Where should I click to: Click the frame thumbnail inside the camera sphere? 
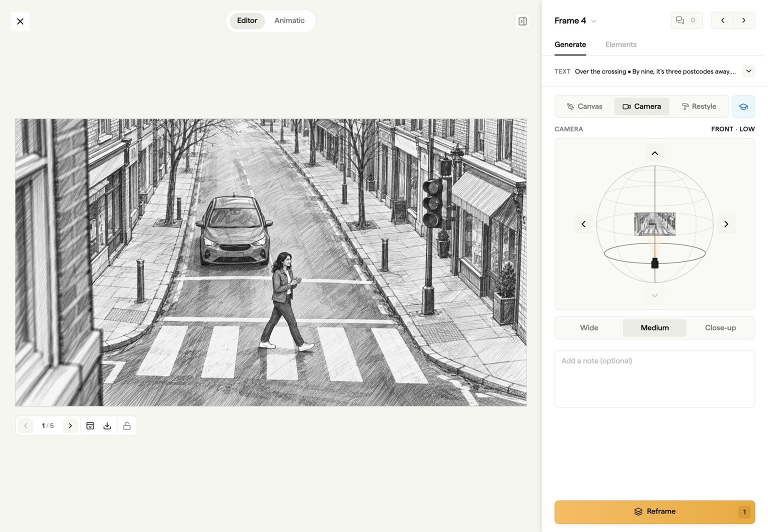tap(654, 224)
